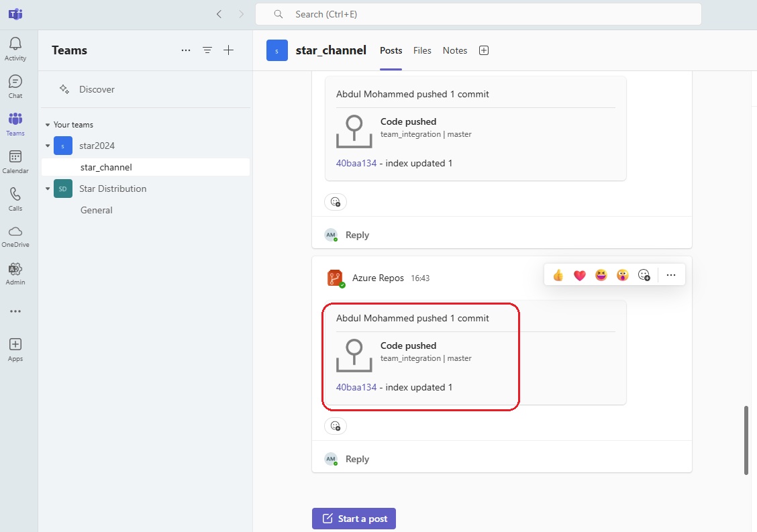Reply to the first commit post
Screen dimensions: 757x532
(x=357, y=235)
